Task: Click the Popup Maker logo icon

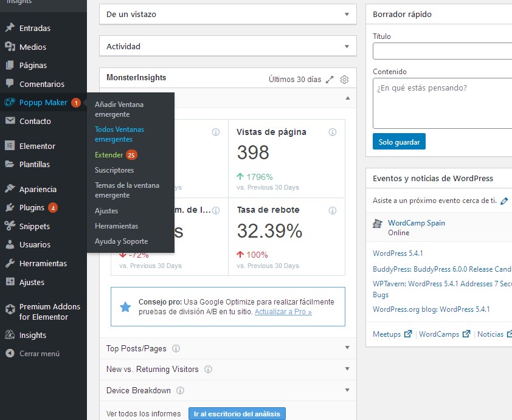Action: tap(10, 102)
